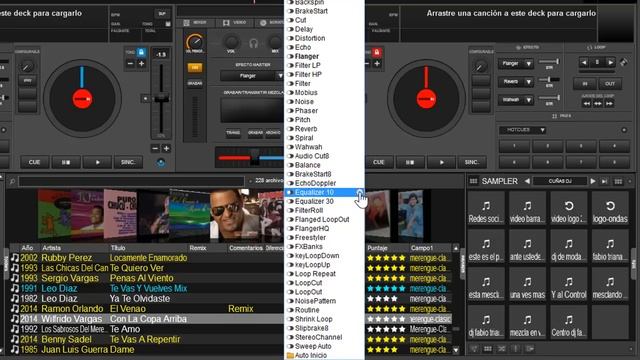Image resolution: width=640 pixels, height=360 pixels.
Task: Turn the master volume knob
Action: [195, 42]
